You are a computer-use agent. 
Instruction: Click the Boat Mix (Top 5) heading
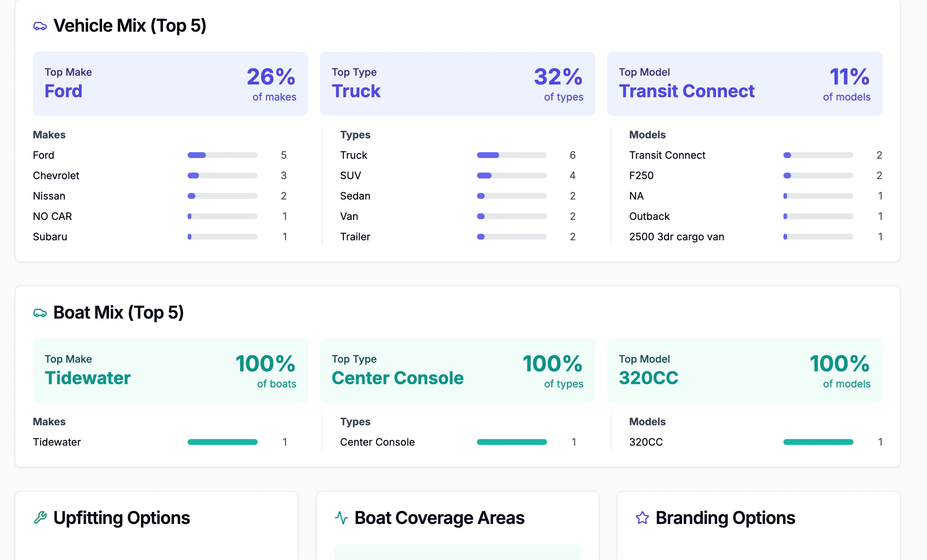(x=118, y=313)
